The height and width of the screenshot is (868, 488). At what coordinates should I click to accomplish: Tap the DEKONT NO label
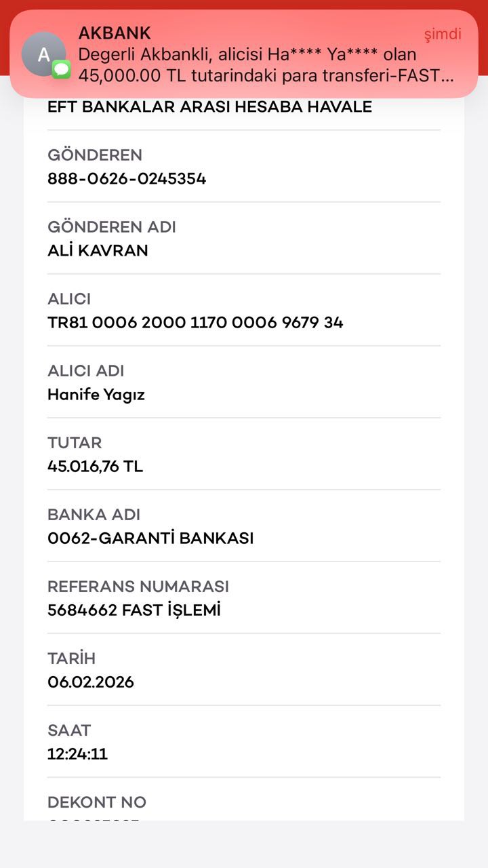click(97, 802)
